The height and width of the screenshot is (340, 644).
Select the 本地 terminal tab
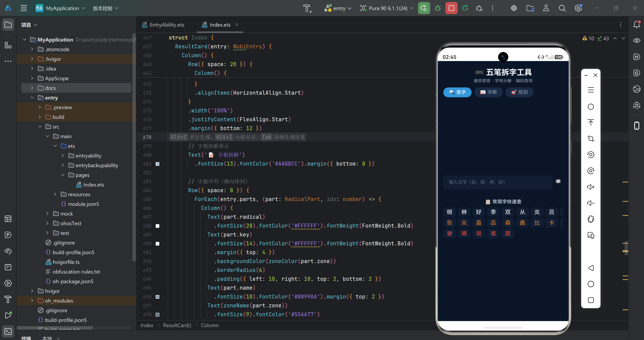[x=47, y=338]
